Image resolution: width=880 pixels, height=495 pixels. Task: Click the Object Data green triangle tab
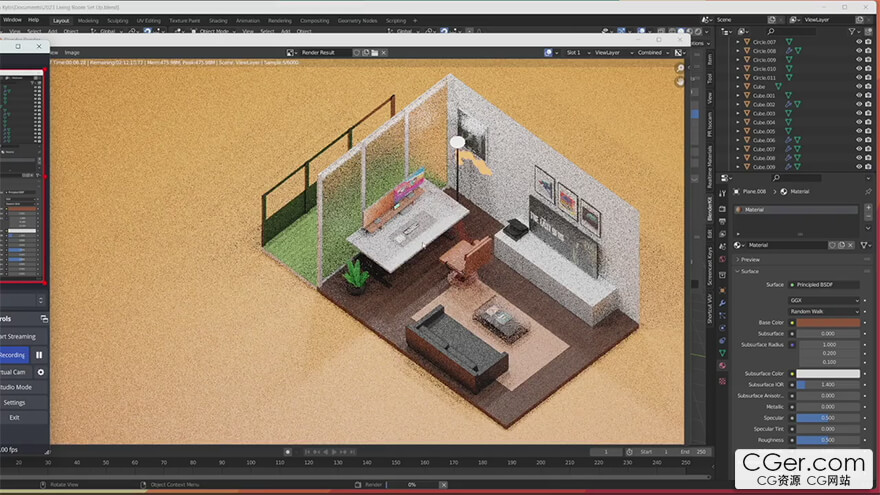pos(722,353)
